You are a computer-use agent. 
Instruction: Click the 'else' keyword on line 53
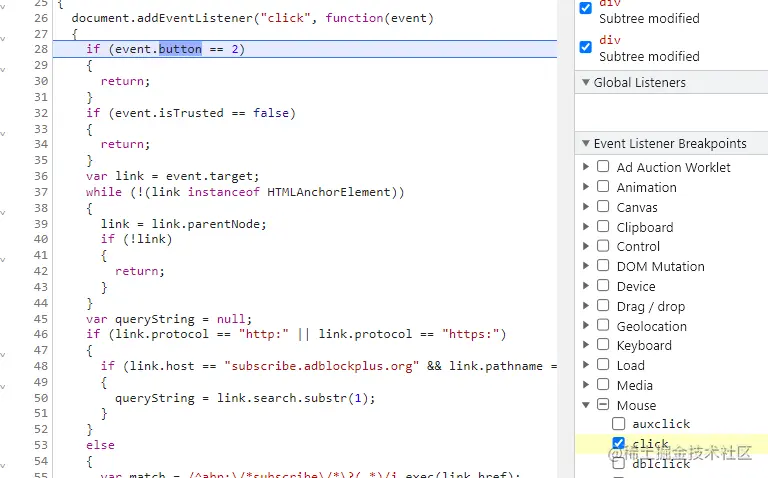click(100, 445)
